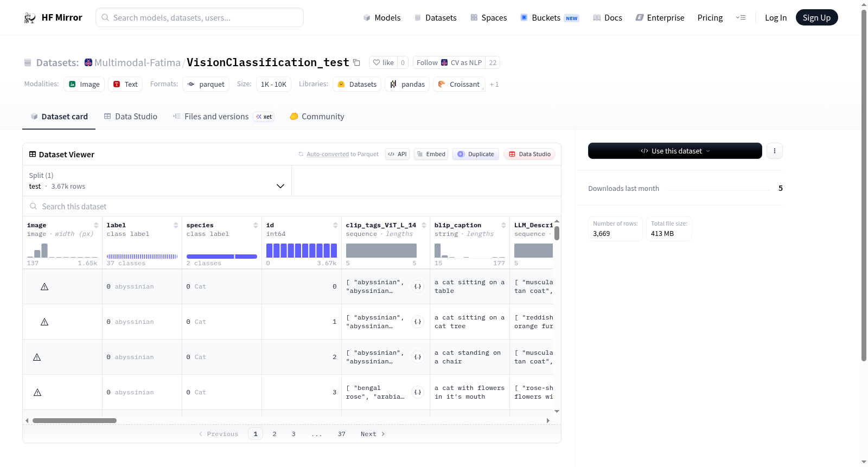Viewport: 868px width, 467px height.
Task: Open the Multimodal-Fatima owner link
Action: 137,62
